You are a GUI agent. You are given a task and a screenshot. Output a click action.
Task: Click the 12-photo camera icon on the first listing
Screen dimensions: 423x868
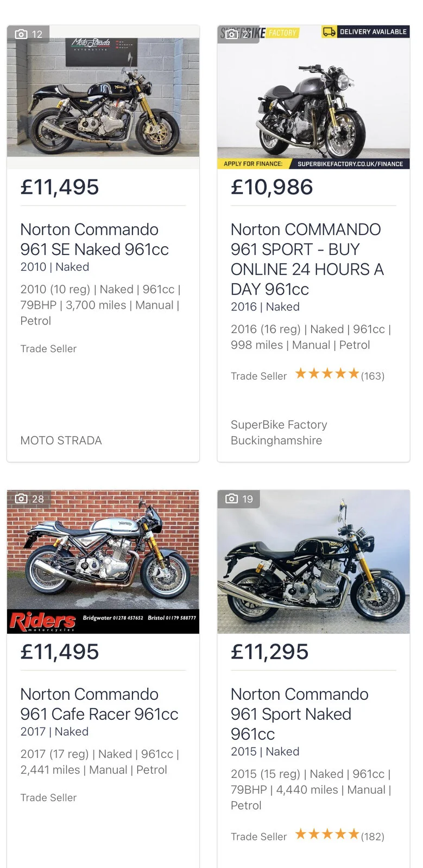click(22, 34)
